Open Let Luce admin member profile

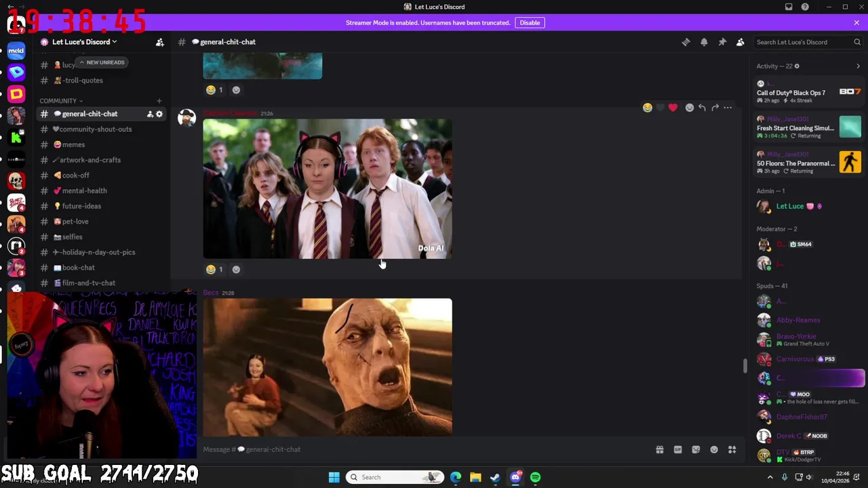[809, 206]
